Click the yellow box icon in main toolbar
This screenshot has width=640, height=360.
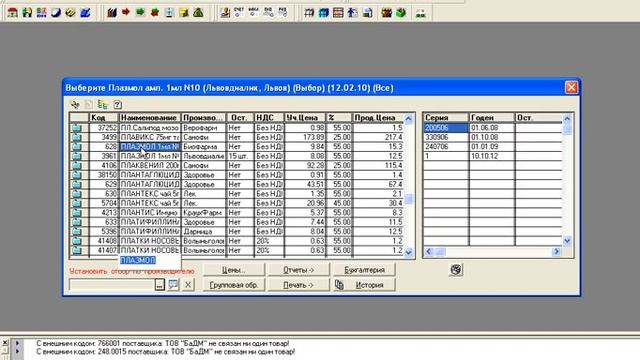point(184,13)
